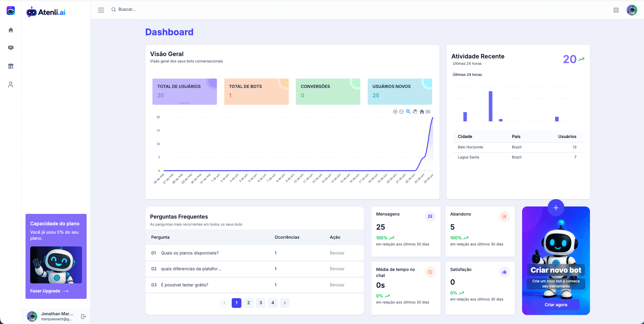Click the next page arrow in pagination

click(x=285, y=303)
